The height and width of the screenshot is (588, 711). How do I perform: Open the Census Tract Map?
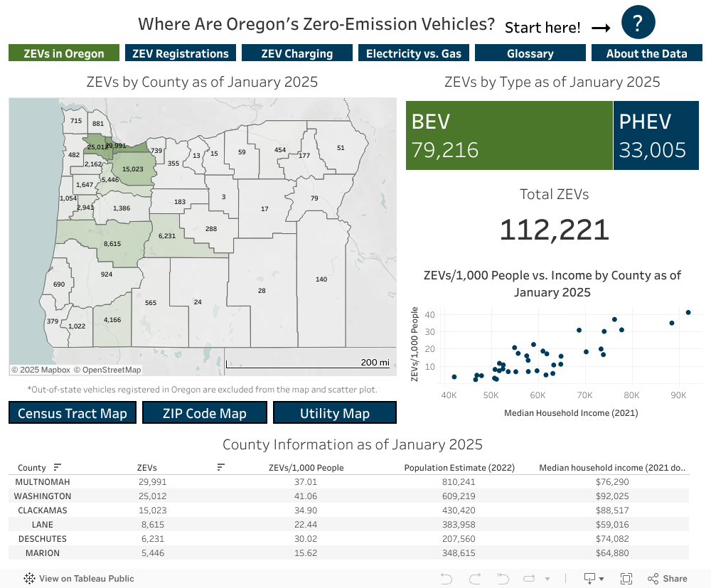coord(72,413)
